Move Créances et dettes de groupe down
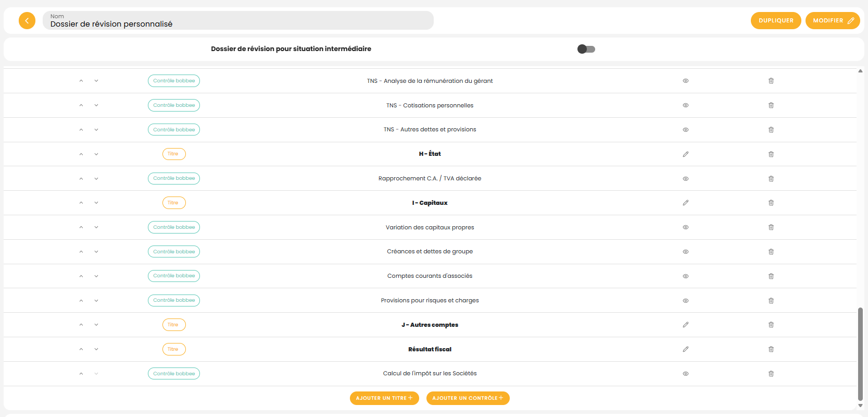 tap(96, 252)
